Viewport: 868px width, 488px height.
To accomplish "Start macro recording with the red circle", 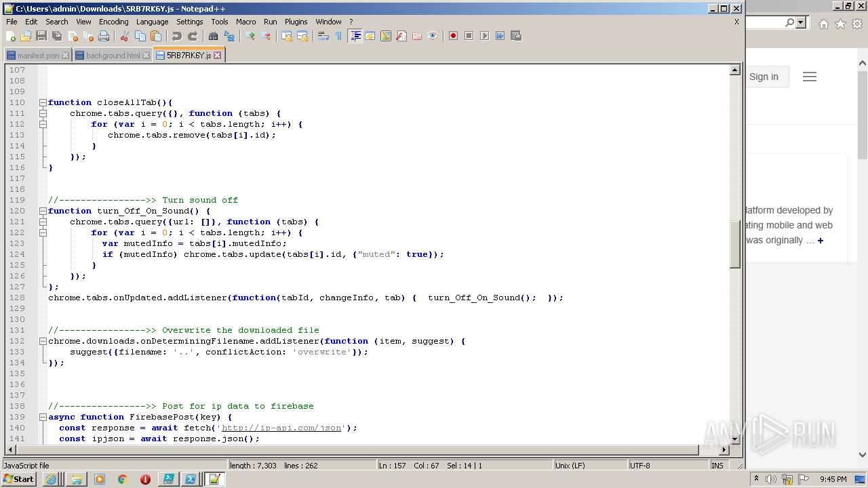I will [x=453, y=36].
